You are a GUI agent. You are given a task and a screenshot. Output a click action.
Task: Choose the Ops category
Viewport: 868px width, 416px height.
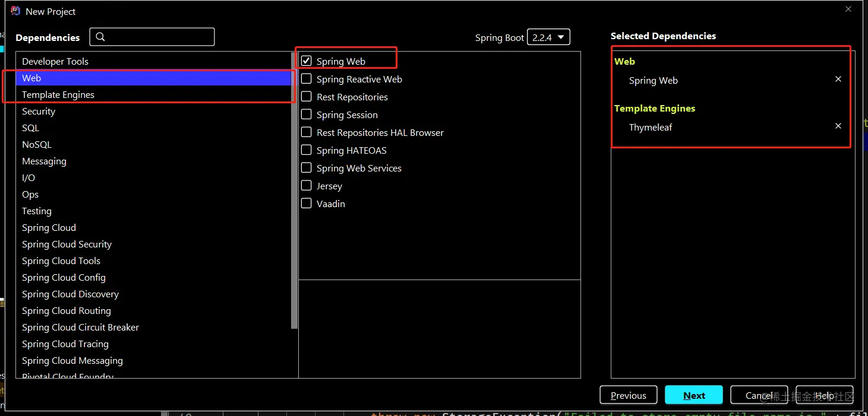(x=153, y=194)
